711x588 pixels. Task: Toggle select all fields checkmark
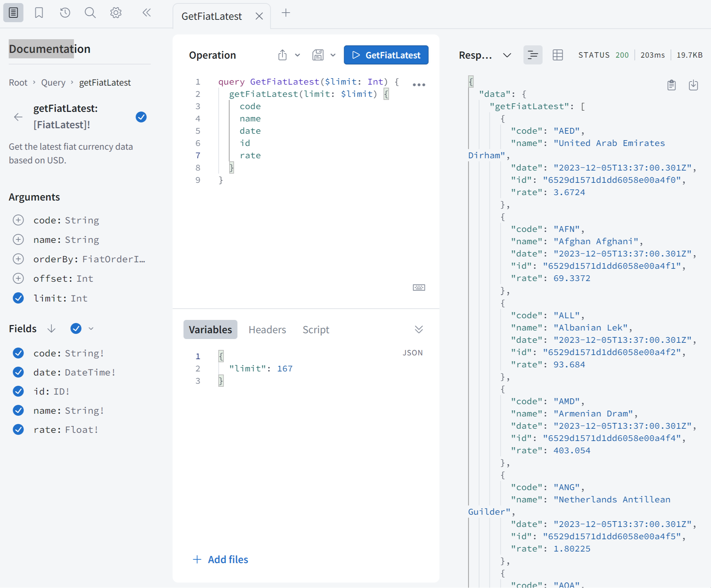(76, 329)
